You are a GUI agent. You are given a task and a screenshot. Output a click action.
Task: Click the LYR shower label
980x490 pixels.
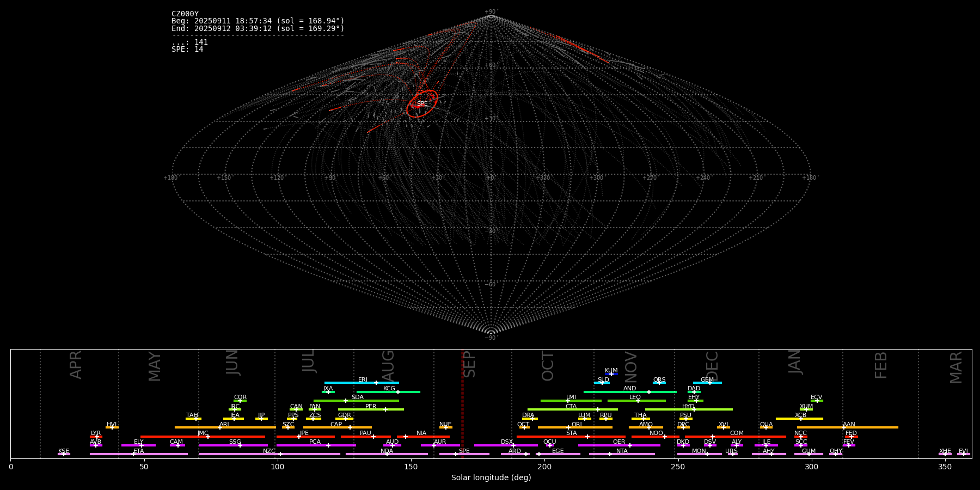pos(96,433)
